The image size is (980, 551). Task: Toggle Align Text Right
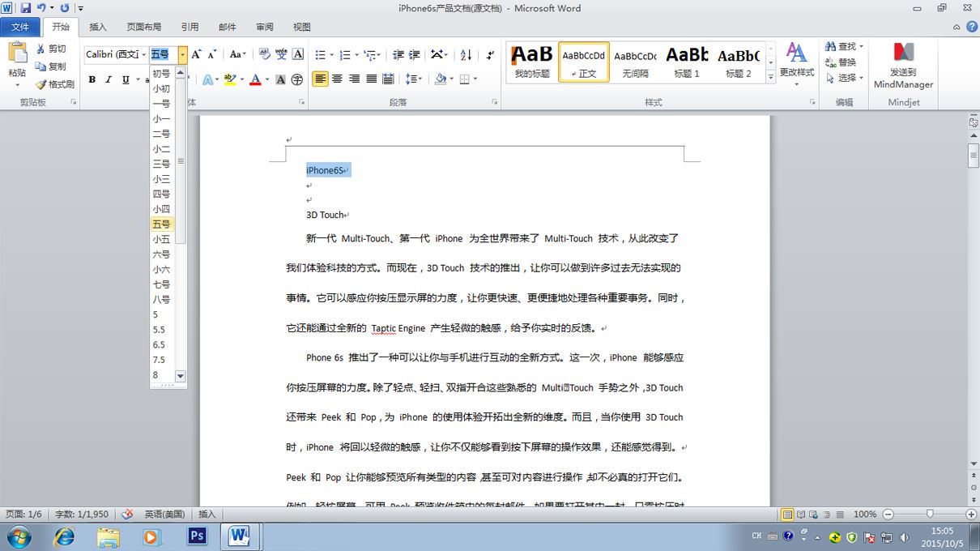coord(355,79)
